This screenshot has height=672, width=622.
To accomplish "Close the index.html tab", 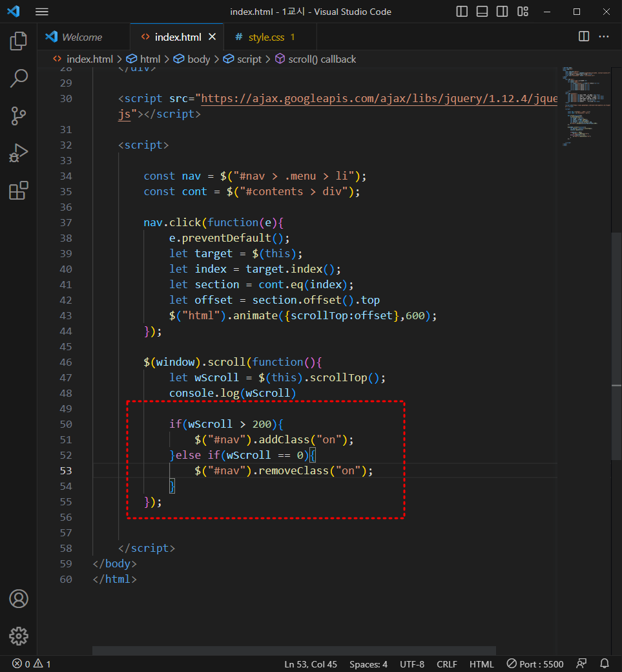I will tap(212, 37).
